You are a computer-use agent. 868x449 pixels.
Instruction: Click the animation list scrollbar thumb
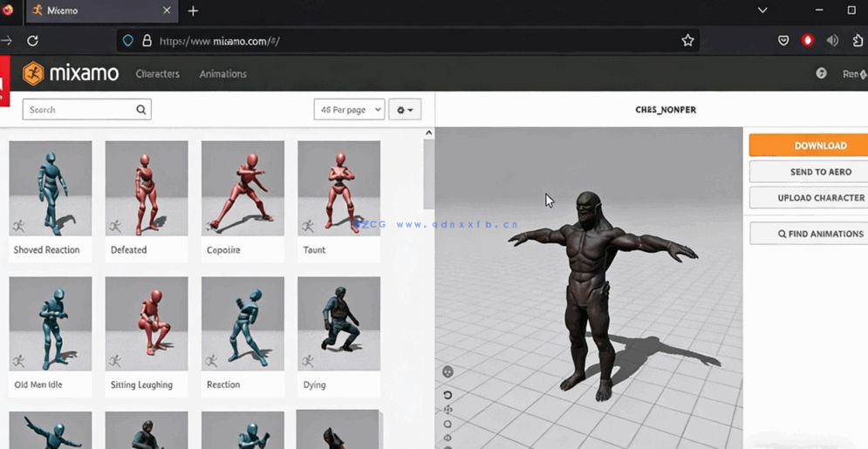coord(428,174)
